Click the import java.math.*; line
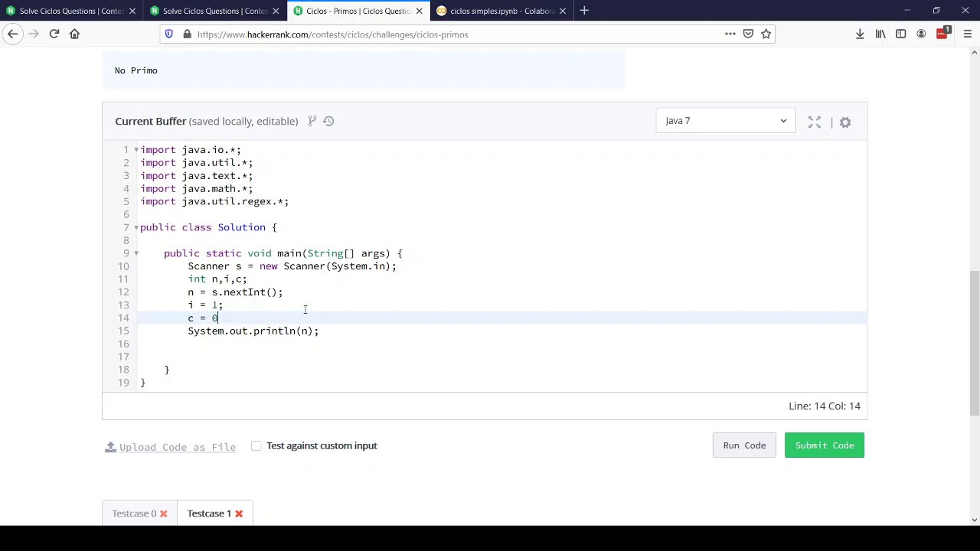The image size is (980, 551). coord(197,188)
